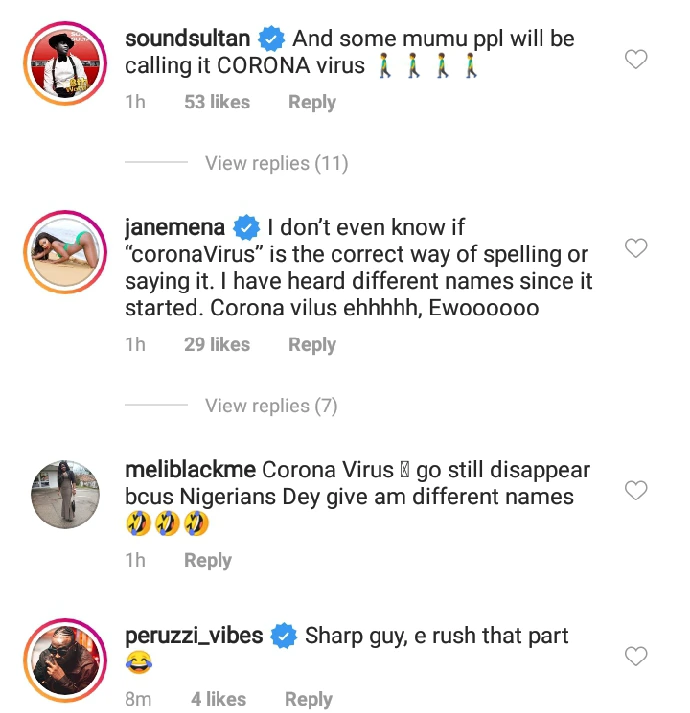Reply to meliblackme's comment
Viewport: 690px width, 713px height.
(x=207, y=561)
